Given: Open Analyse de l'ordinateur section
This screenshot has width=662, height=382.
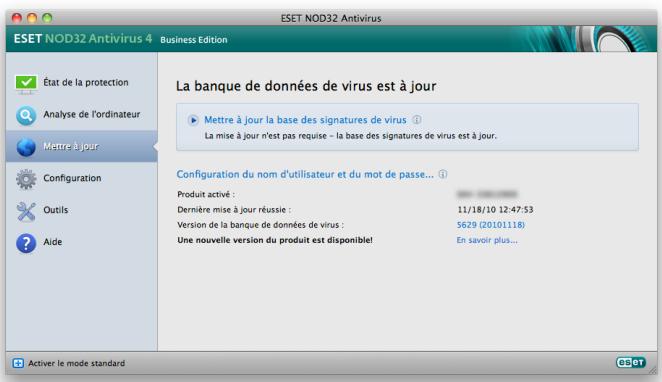Looking at the screenshot, I should [92, 114].
